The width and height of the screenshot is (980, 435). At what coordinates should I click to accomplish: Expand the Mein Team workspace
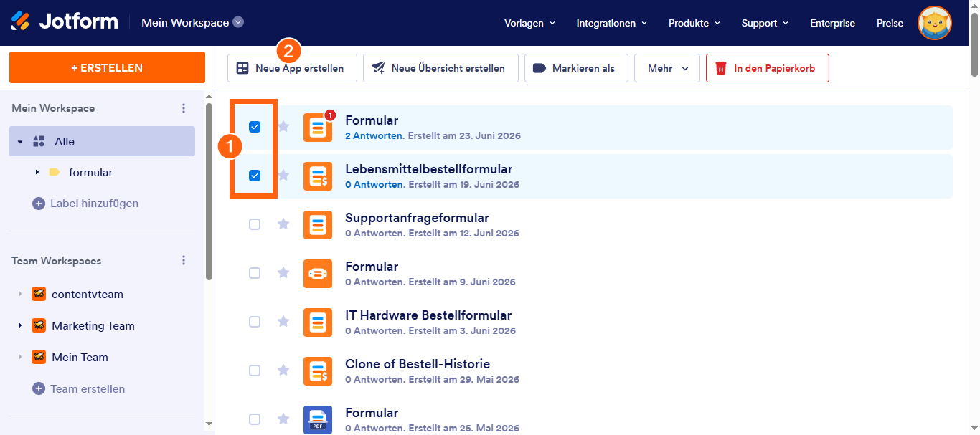click(20, 358)
